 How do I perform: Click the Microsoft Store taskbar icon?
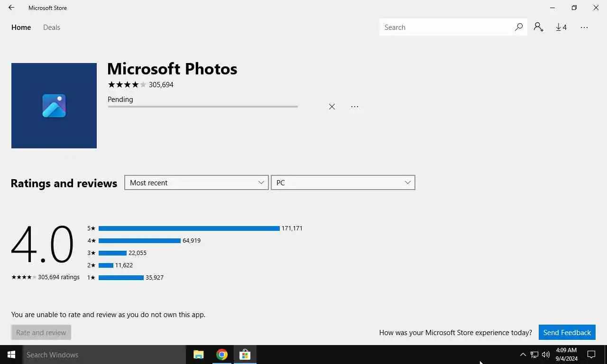(245, 355)
